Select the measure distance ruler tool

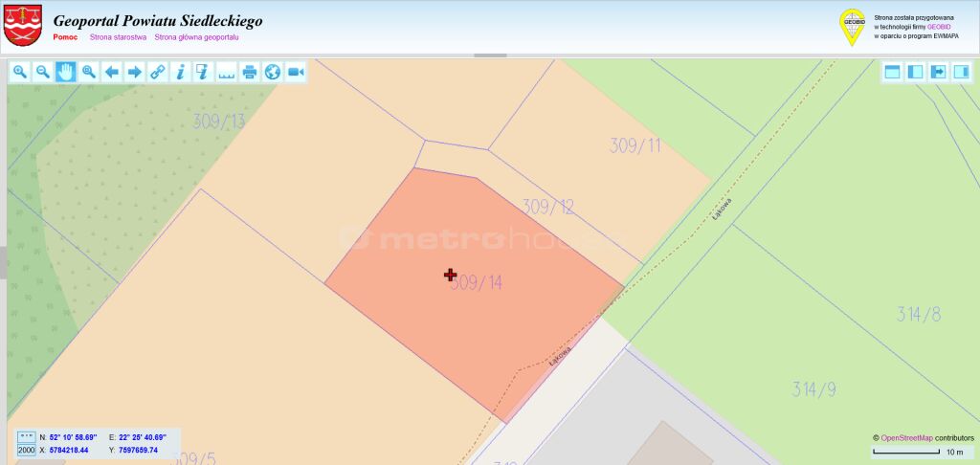click(x=226, y=72)
